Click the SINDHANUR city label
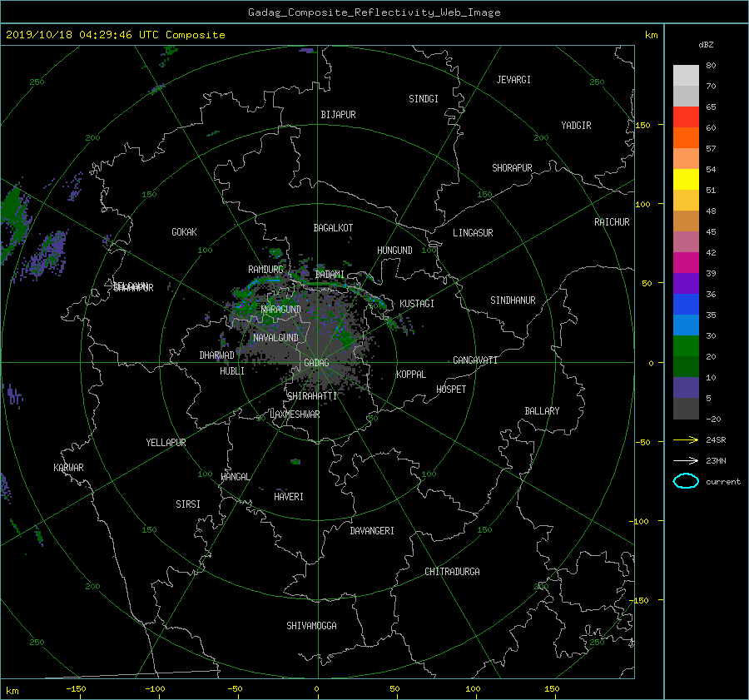Viewport: 749px width, 700px height. [513, 300]
